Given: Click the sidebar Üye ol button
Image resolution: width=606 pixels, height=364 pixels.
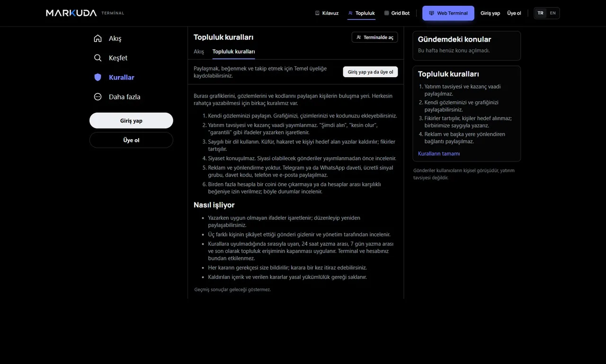Looking at the screenshot, I should tap(131, 140).
